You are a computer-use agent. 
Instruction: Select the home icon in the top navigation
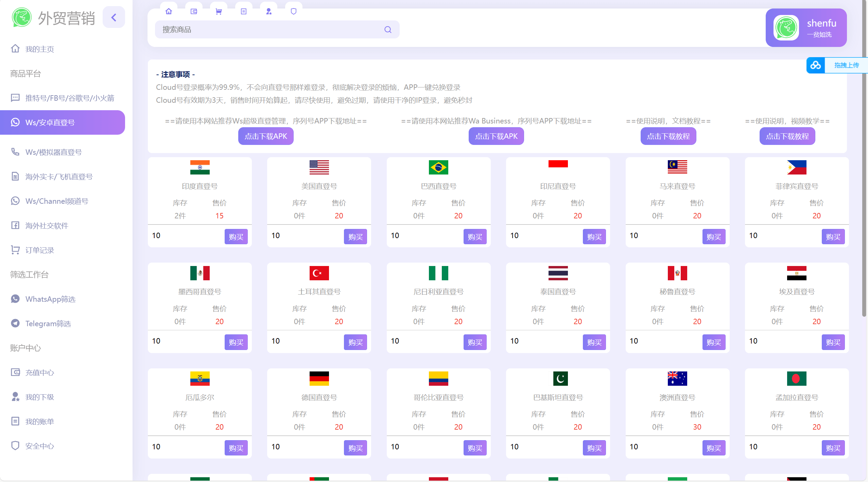pyautogui.click(x=169, y=11)
